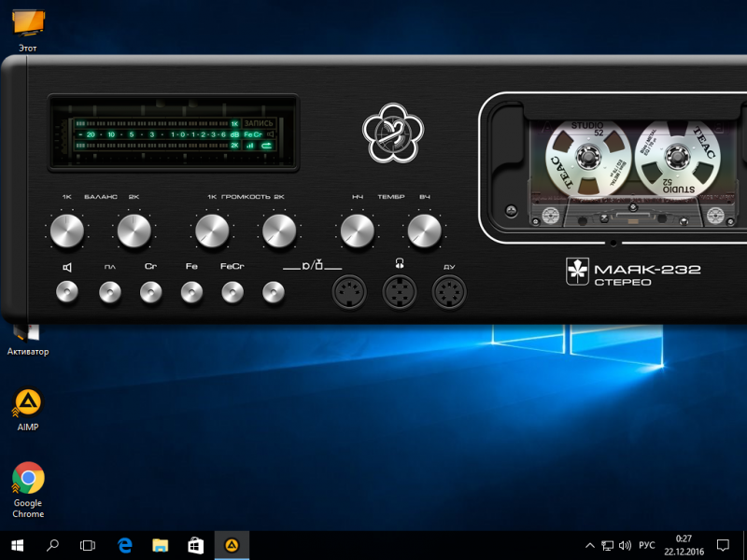Viewport: 747px width, 560px height.
Task: Click the left TEAC cassette reel
Action: [588, 158]
